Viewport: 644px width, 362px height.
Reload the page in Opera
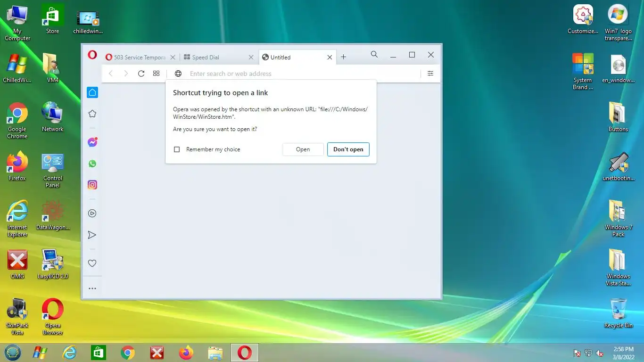(x=141, y=74)
